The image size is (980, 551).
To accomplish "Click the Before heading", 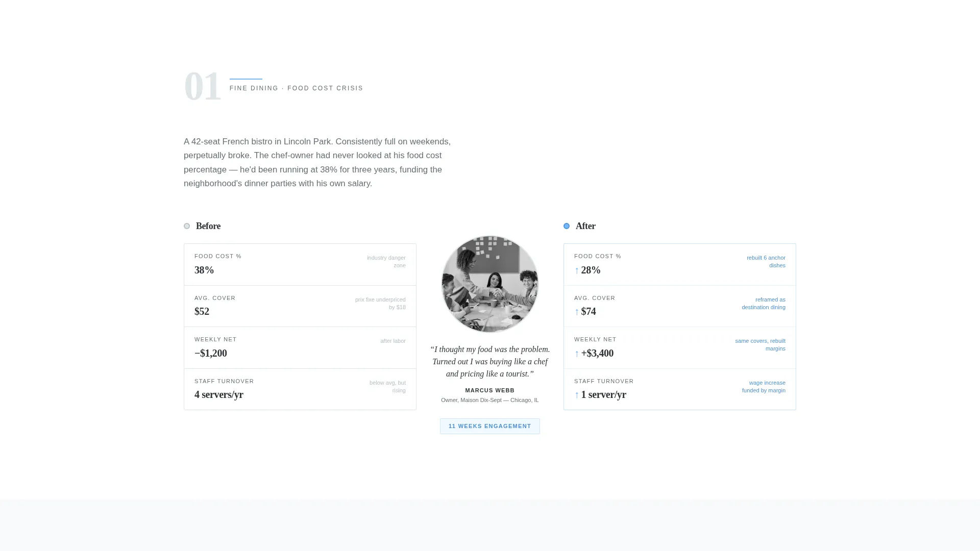I will coord(208,226).
